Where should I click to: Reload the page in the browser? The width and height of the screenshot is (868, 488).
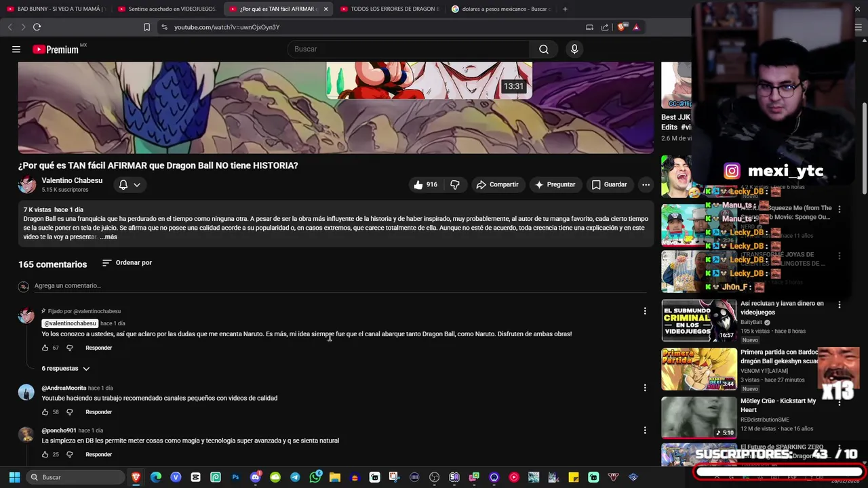[x=37, y=27]
